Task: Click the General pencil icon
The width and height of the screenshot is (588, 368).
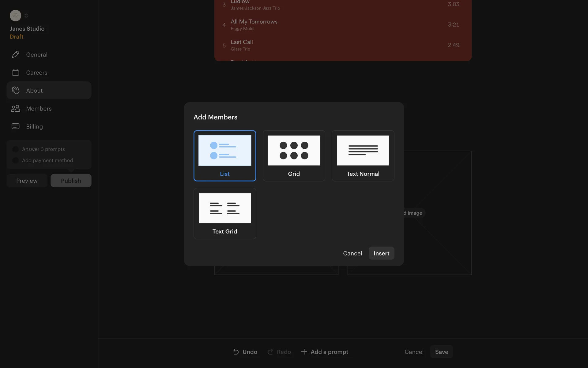Action: pyautogui.click(x=15, y=55)
